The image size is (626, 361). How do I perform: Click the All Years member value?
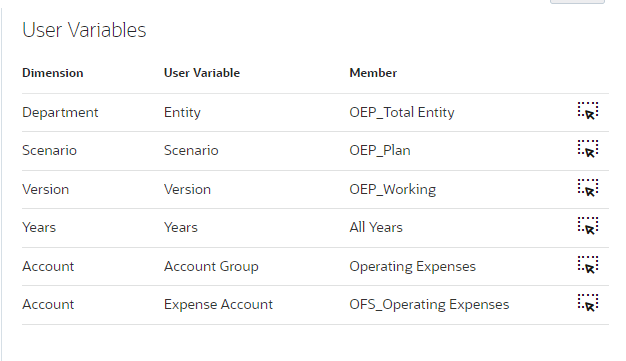pos(376,227)
